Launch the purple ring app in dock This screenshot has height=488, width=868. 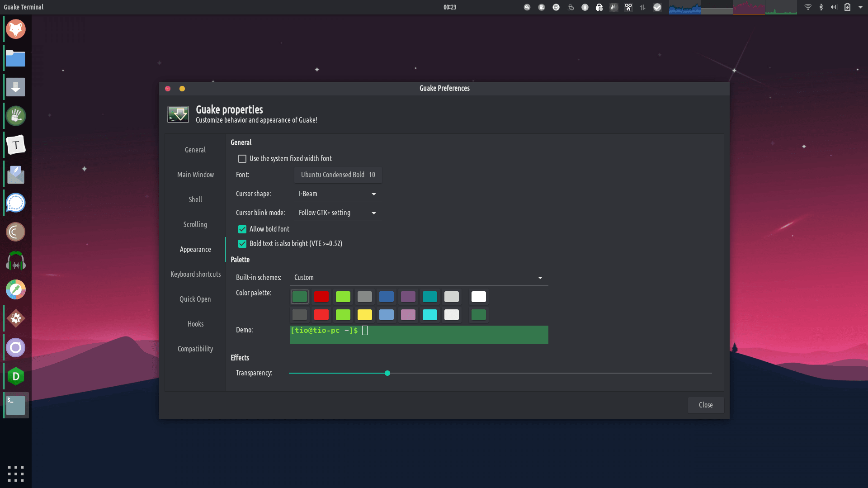[16, 348]
